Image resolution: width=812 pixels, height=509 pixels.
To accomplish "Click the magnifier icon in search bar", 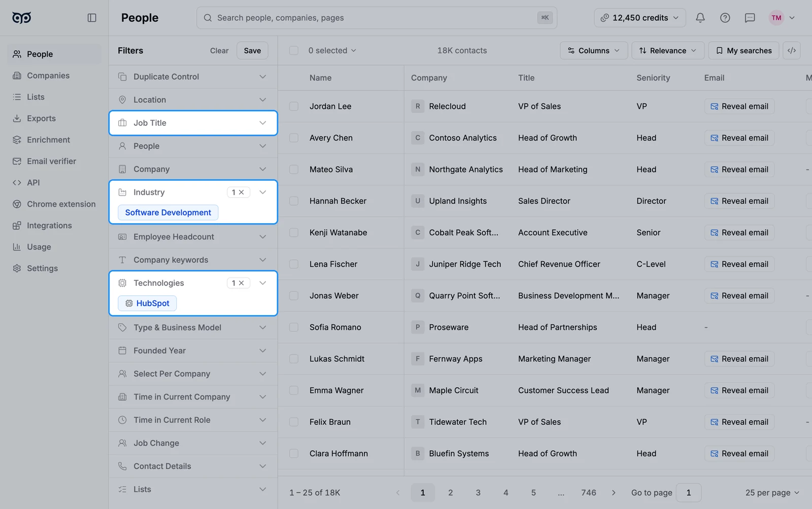I will [x=208, y=18].
